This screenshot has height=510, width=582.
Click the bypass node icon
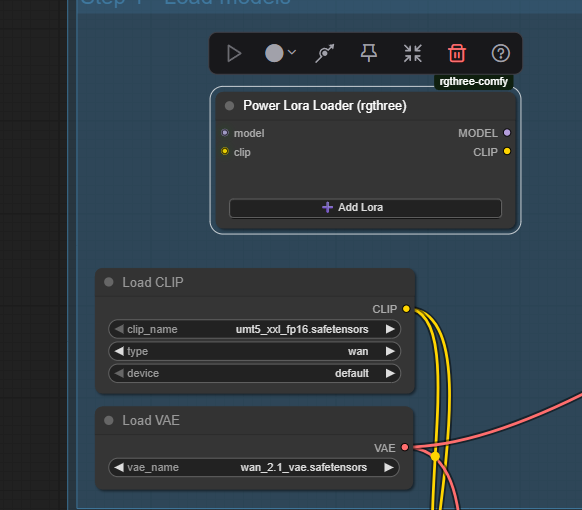pos(325,53)
